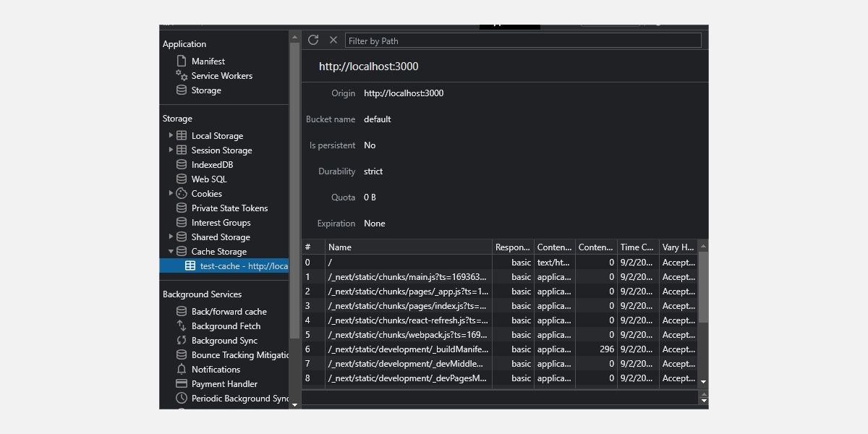Image resolution: width=868 pixels, height=434 pixels.
Task: Click the Filter by Path field
Action: [522, 41]
